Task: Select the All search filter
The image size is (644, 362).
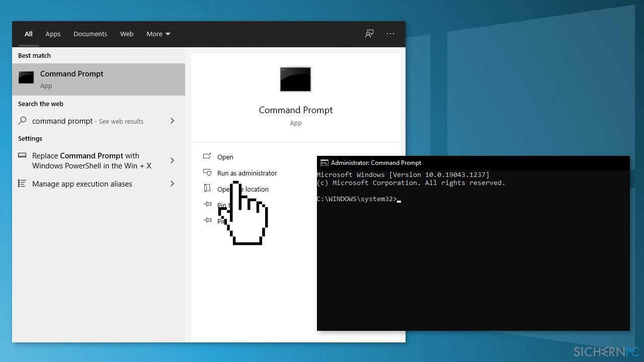Action: 28,34
